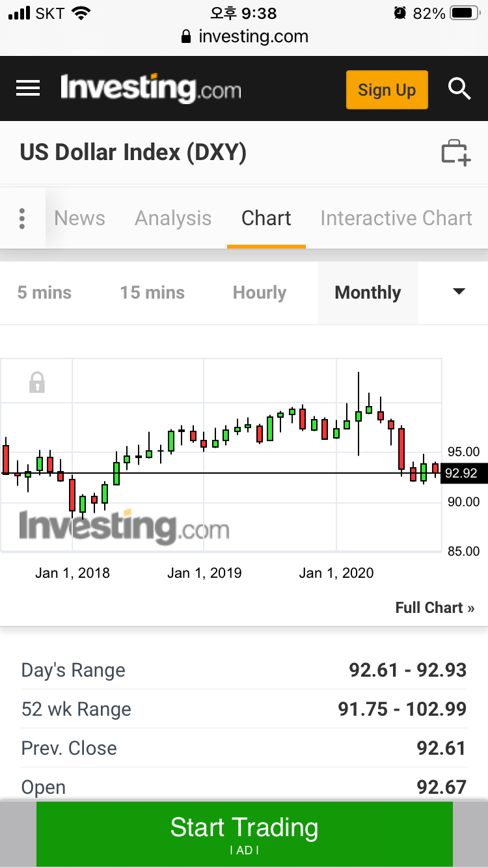The image size is (488, 868).
Task: Click the Jan 1, 2020 axis label
Action: coord(336,573)
